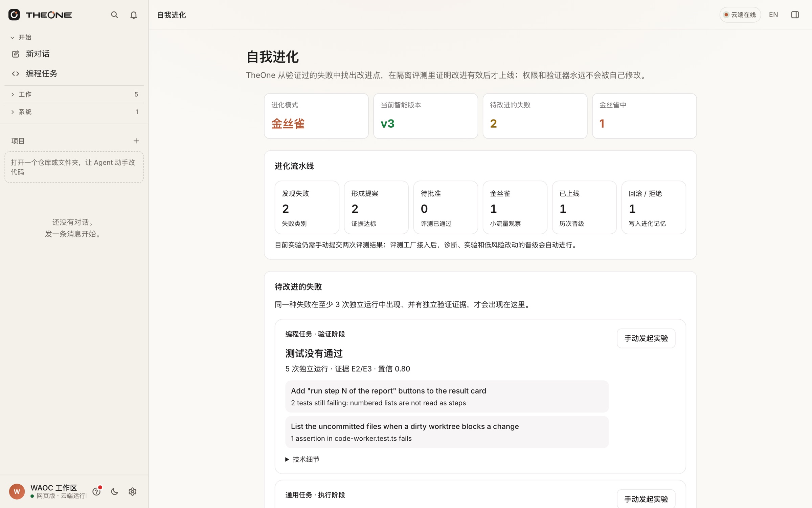
Task: Open search with magnifier icon
Action: point(114,15)
